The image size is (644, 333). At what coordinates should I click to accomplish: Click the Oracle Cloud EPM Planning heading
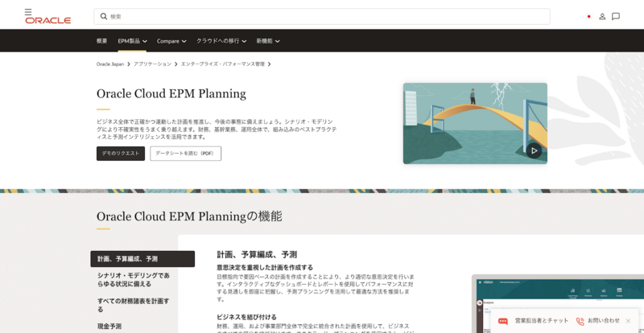(x=171, y=94)
